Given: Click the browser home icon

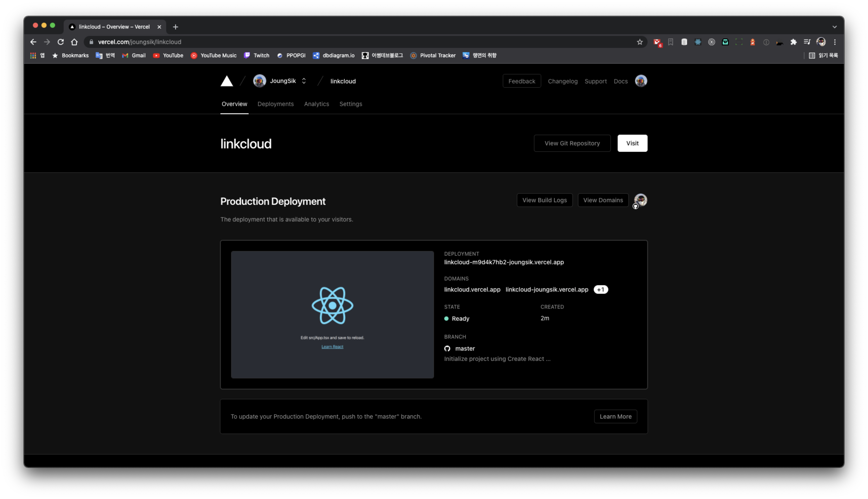Looking at the screenshot, I should pos(74,42).
